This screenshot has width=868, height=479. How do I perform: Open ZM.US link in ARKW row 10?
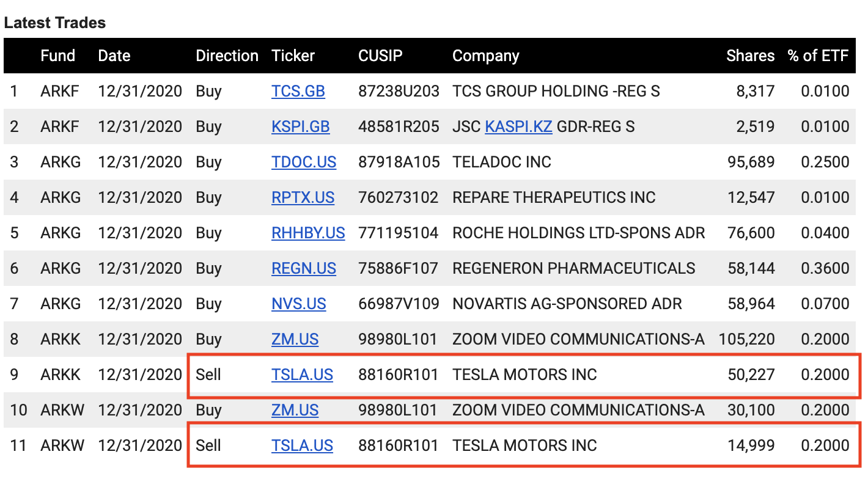tap(295, 411)
